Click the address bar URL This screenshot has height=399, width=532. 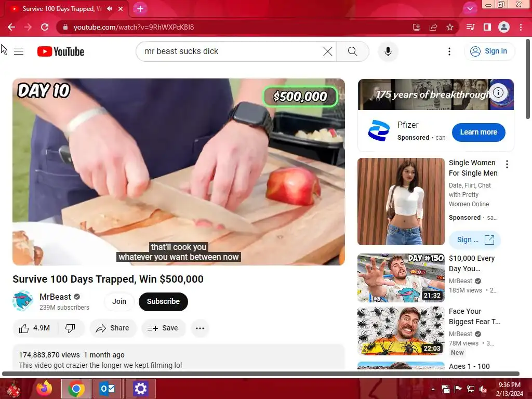pyautogui.click(x=134, y=27)
